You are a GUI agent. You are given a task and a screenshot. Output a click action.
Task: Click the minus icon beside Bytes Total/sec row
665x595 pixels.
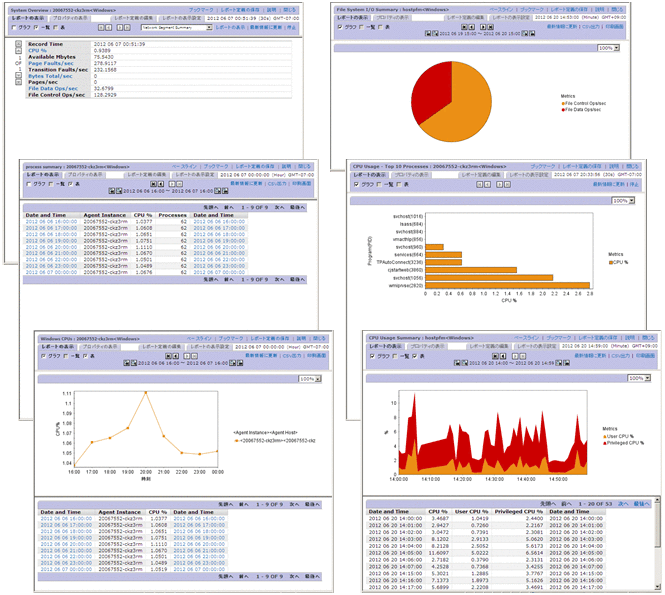click(x=19, y=74)
